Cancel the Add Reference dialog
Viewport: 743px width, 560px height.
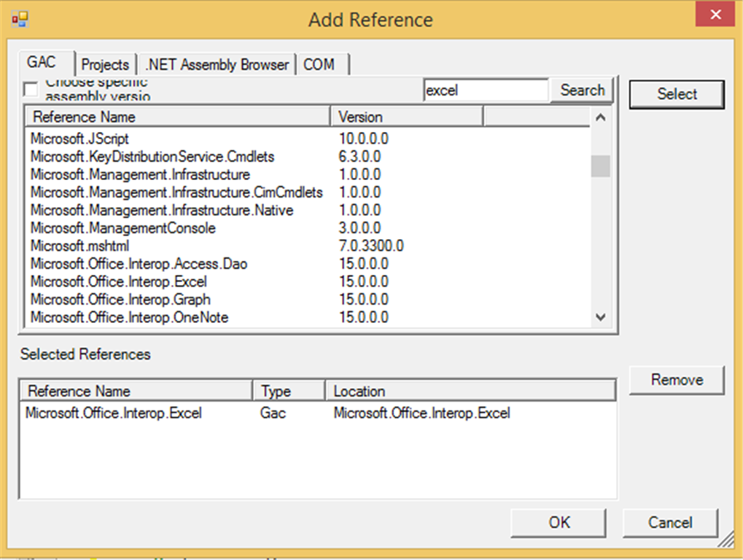(670, 523)
